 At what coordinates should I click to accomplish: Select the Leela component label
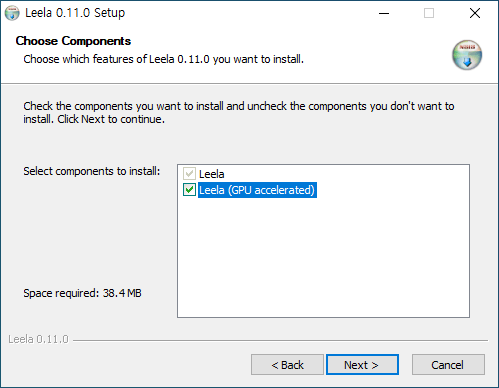click(212, 174)
